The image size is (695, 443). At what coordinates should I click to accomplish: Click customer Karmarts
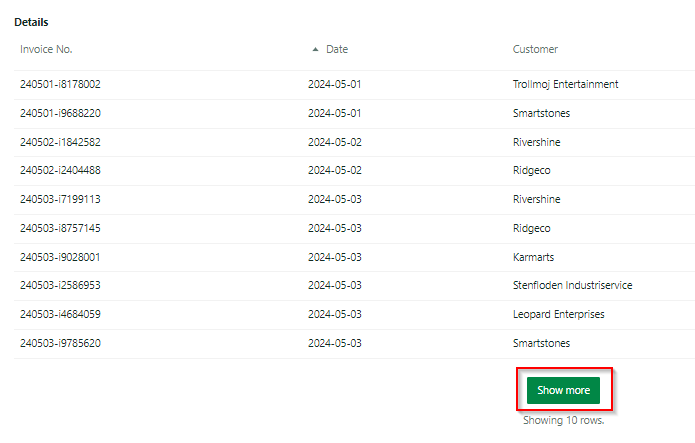click(x=533, y=257)
